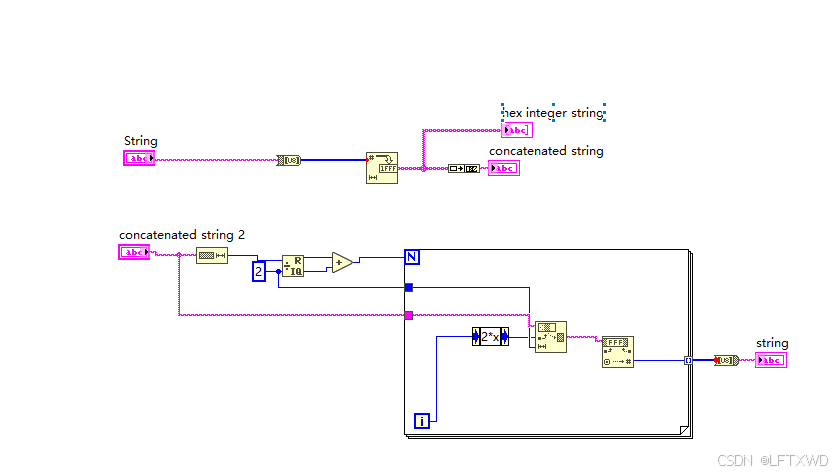The image size is (838, 476).
Task: Select the String Length node
Action: pyautogui.click(x=212, y=256)
